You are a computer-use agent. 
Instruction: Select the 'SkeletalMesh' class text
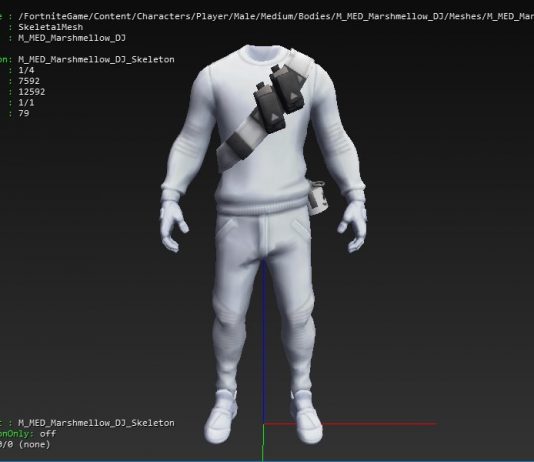(50, 27)
